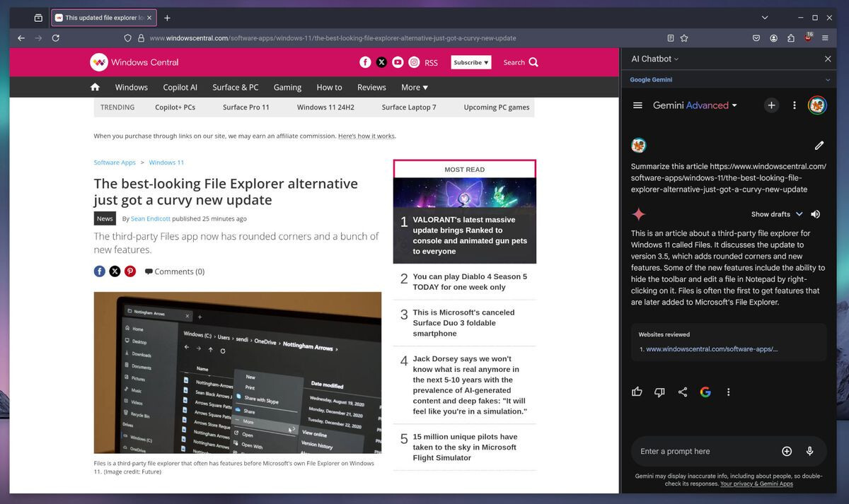Edit the prompt using the pencil icon
The width and height of the screenshot is (849, 504).
pyautogui.click(x=819, y=145)
